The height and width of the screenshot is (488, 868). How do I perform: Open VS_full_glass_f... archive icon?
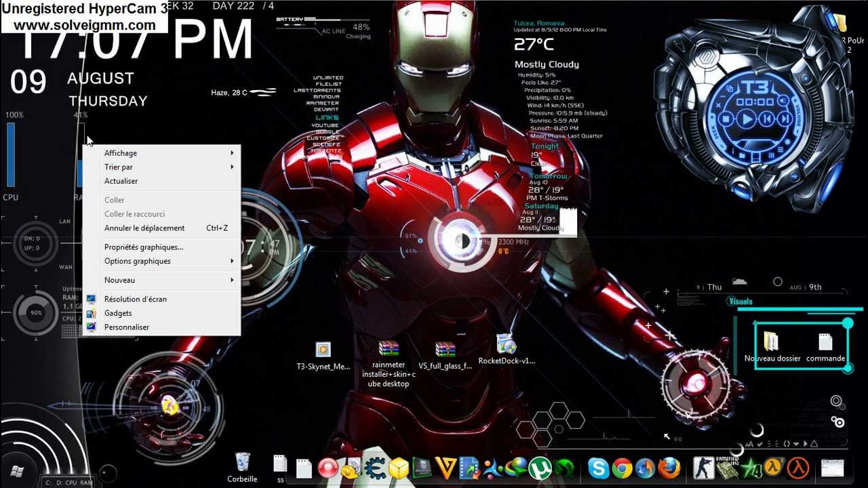446,356
